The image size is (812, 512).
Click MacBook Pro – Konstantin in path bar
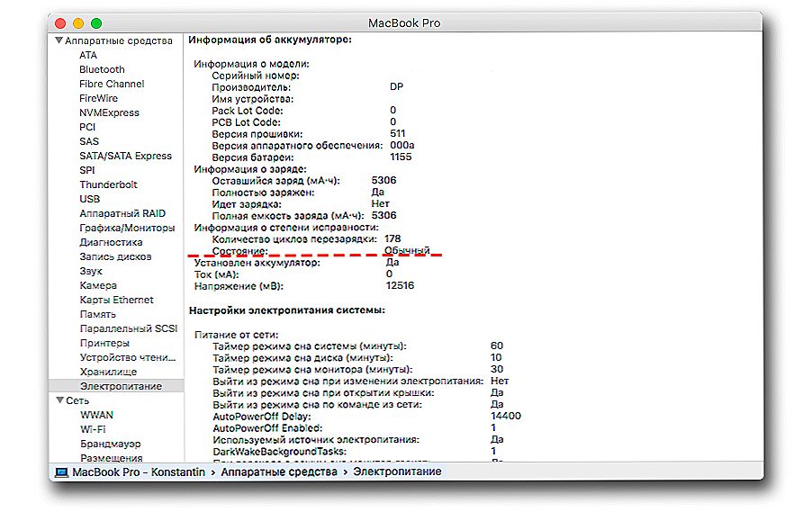coord(139,472)
